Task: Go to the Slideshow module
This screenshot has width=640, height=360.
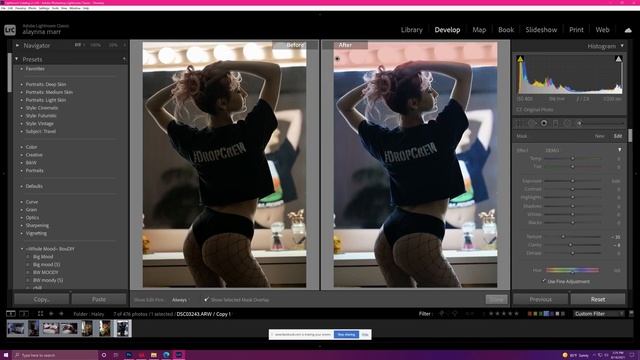Action: coord(541,30)
